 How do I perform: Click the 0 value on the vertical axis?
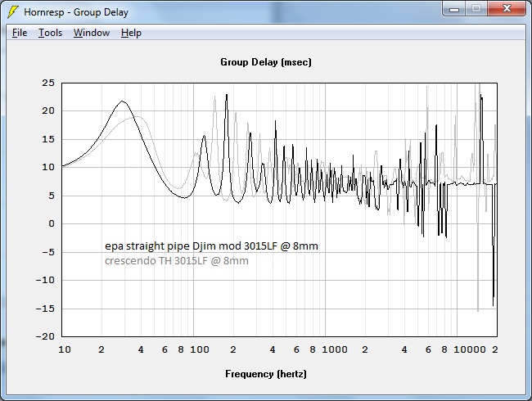click(52, 223)
